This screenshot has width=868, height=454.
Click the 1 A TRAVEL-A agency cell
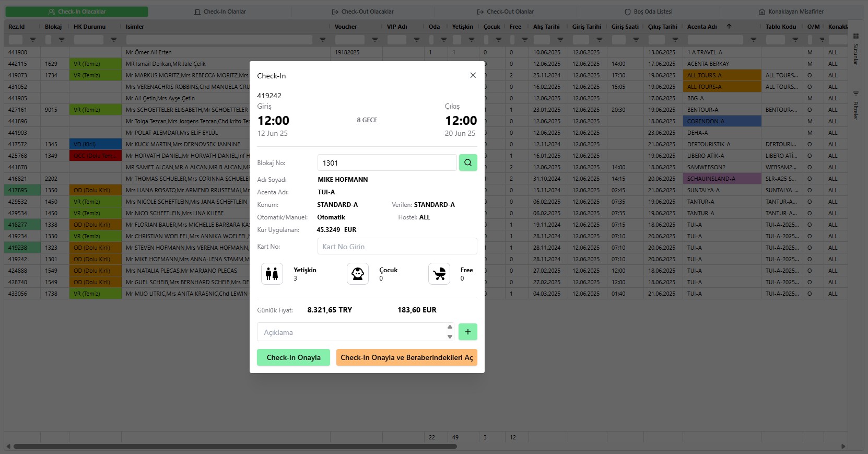[x=722, y=52]
